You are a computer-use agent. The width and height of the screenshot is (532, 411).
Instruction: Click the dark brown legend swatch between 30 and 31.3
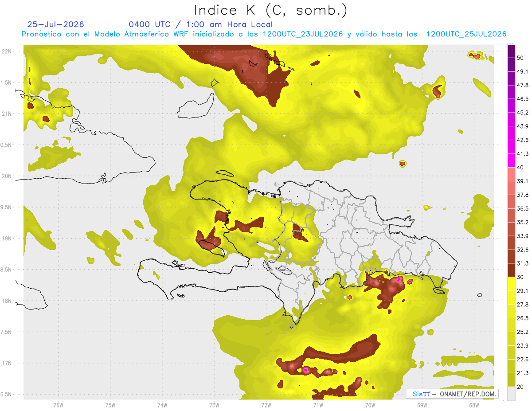click(511, 270)
